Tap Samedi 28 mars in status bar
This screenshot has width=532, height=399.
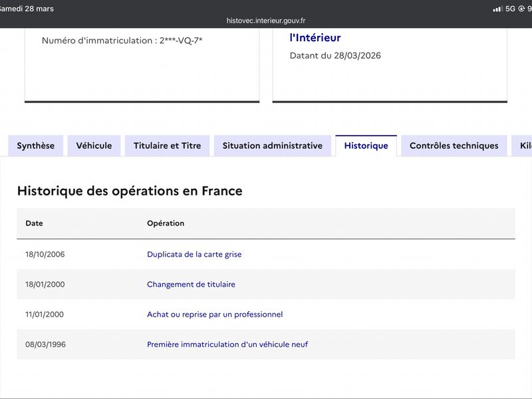(27, 9)
